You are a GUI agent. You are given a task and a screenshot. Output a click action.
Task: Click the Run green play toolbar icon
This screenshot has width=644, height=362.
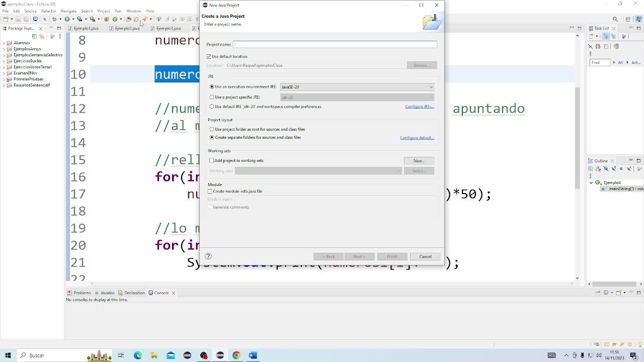(67, 19)
